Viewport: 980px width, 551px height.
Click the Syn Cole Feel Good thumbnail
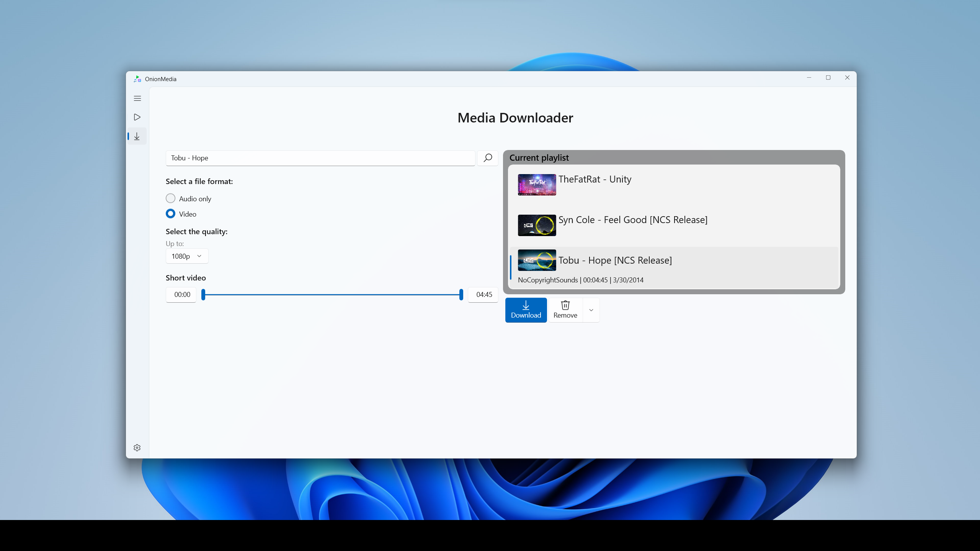(x=537, y=225)
